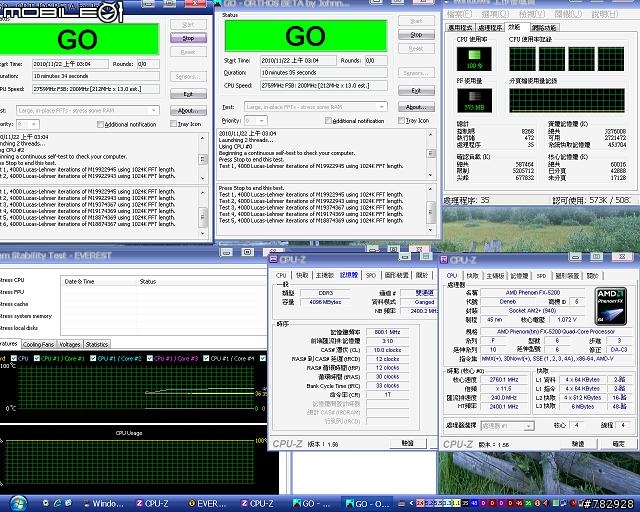Activate the first CPU-Z taskbar button
640x512 pixels.
pyautogui.click(x=152, y=504)
